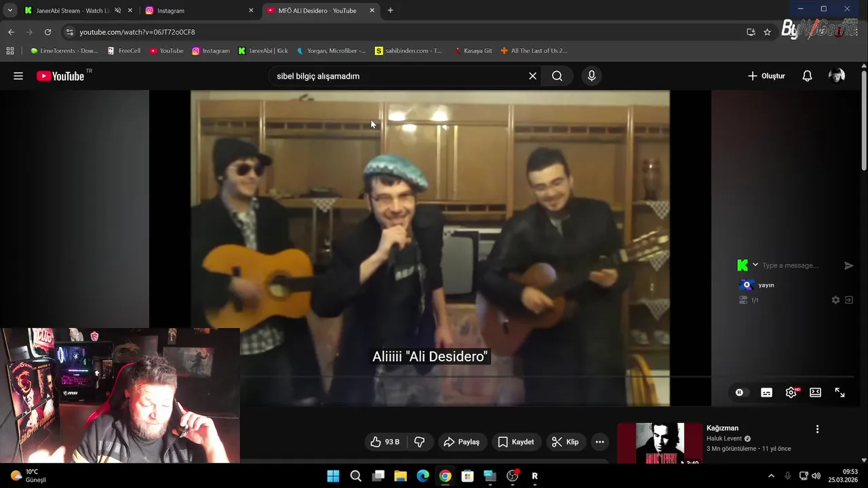
Task: Go to the YouTube home logo
Action: 60,76
